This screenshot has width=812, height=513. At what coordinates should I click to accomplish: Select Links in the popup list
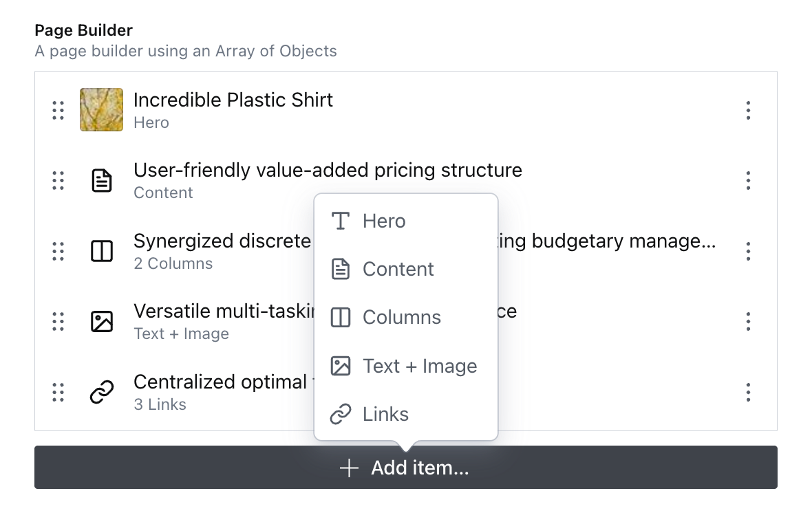pyautogui.click(x=385, y=414)
